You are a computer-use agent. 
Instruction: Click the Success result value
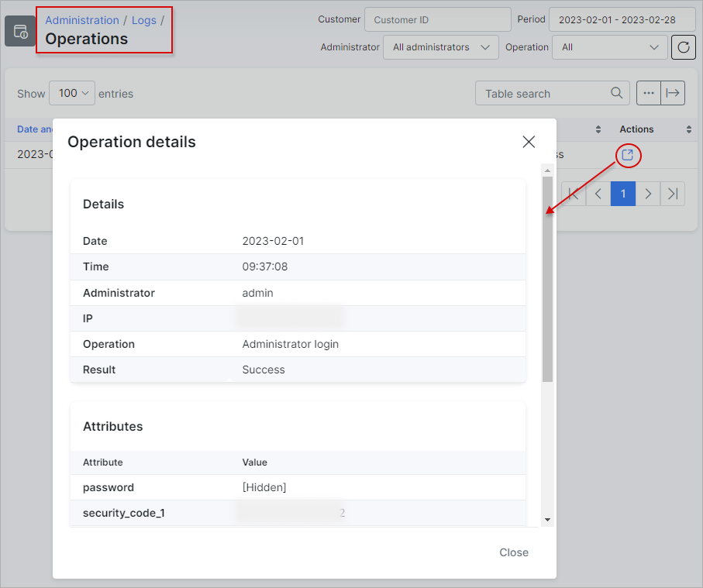[264, 370]
